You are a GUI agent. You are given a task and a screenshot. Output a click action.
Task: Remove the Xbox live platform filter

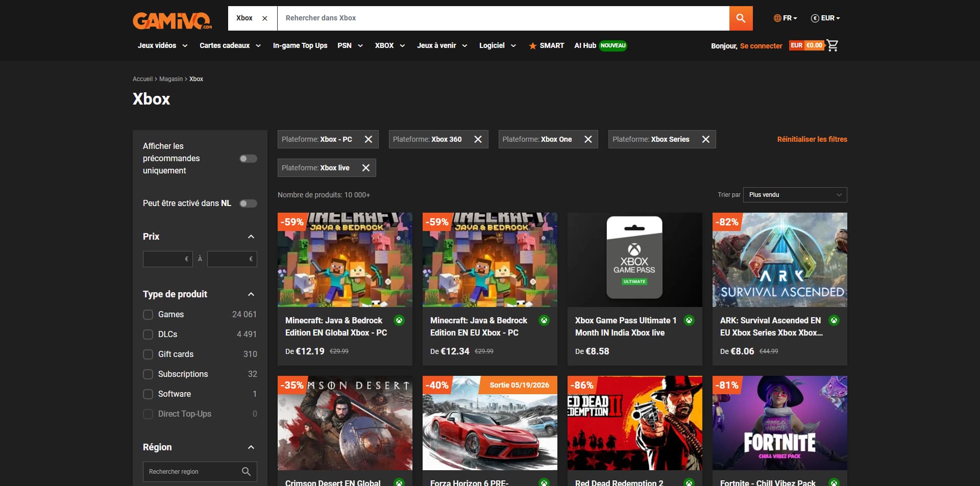pyautogui.click(x=366, y=168)
